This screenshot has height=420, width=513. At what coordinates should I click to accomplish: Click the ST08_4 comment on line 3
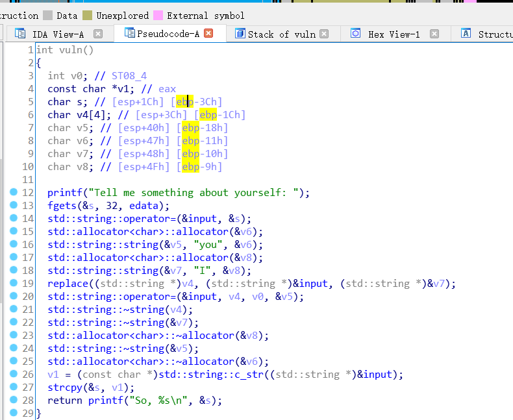[129, 76]
